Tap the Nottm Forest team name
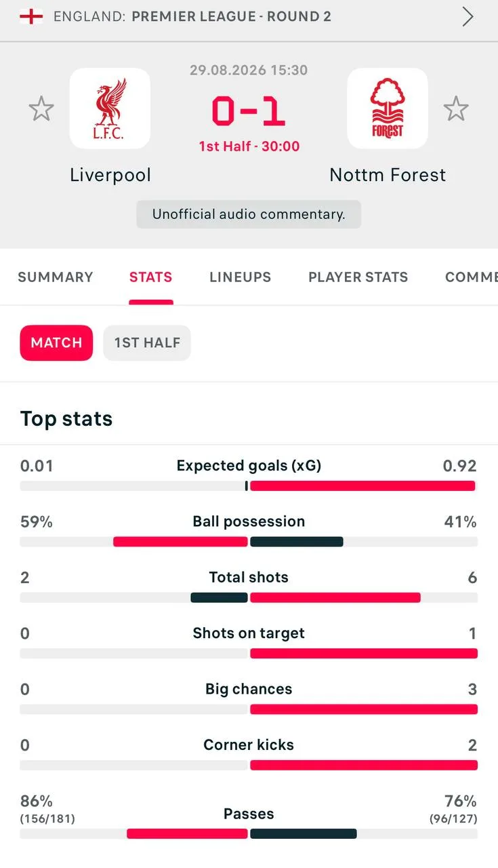The image size is (498, 868). [x=388, y=175]
